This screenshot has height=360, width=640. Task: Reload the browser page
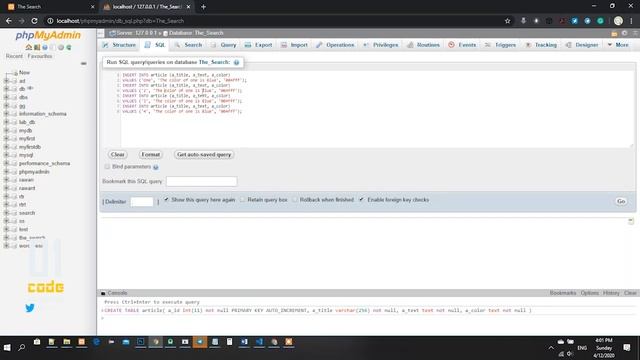click(x=35, y=21)
